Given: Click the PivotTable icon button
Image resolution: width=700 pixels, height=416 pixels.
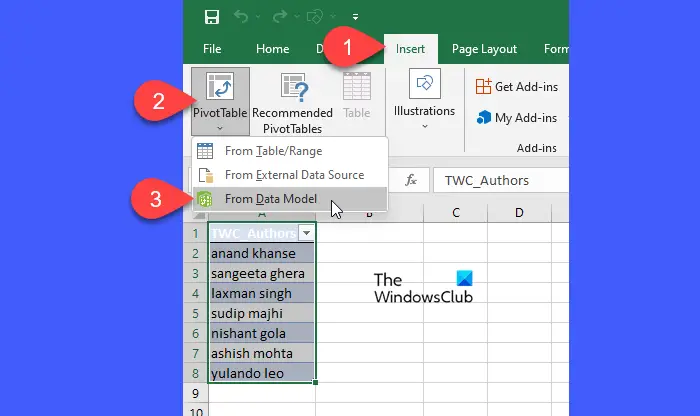Looking at the screenshot, I should point(220,87).
